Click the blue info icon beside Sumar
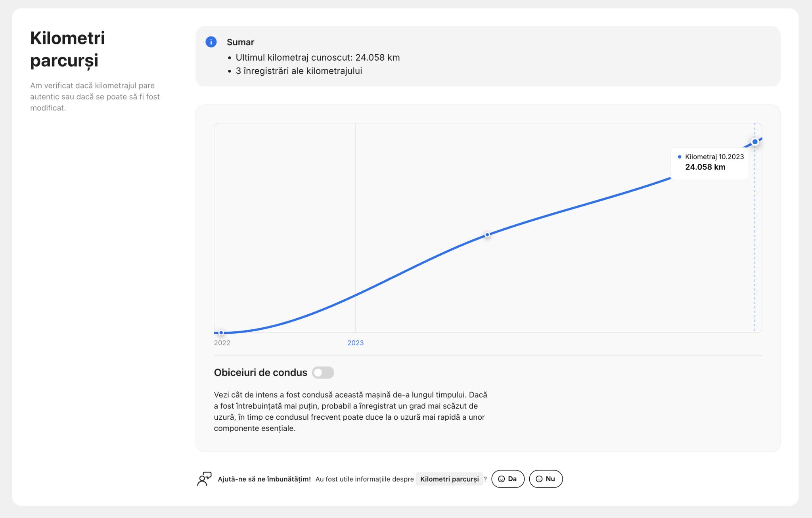812x518 pixels. 211,42
